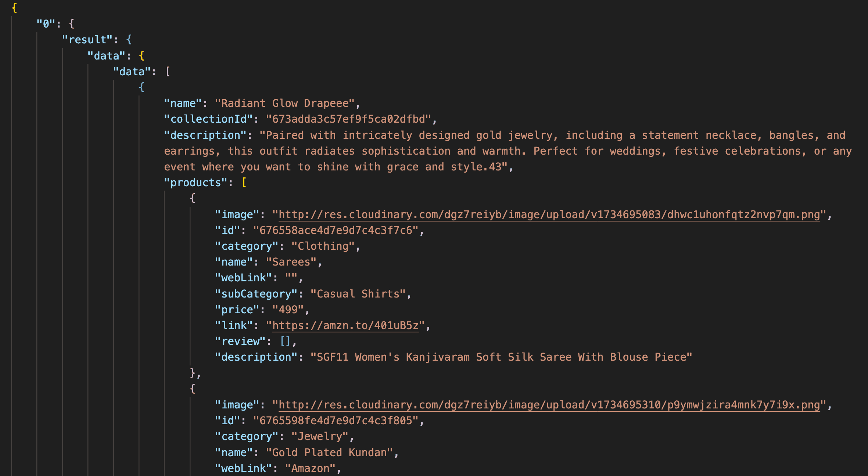Open the amzn.to/401uB5z link
The height and width of the screenshot is (476, 868).
tap(345, 325)
